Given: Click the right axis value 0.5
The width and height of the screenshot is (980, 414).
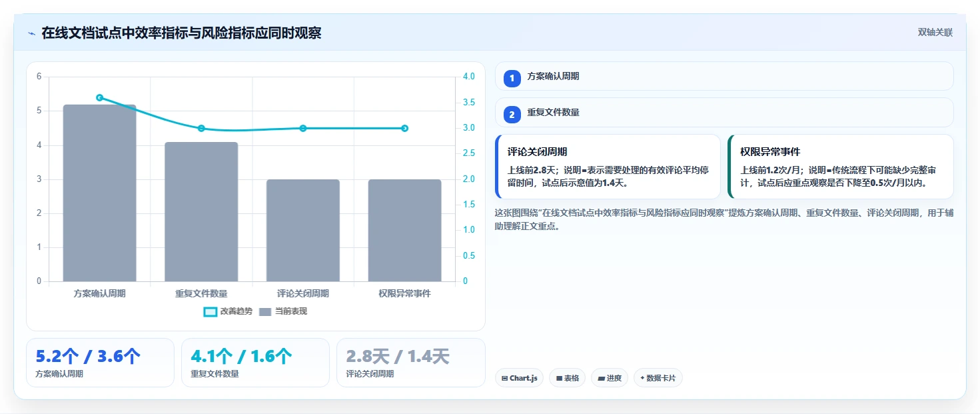Looking at the screenshot, I should [x=468, y=256].
